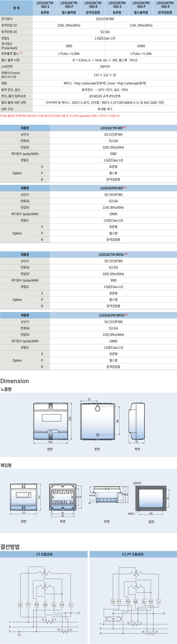Click the LD3310CPM-005 P column header
Image resolution: width=177 pixels, height=644 pixels.
pos(141,5)
